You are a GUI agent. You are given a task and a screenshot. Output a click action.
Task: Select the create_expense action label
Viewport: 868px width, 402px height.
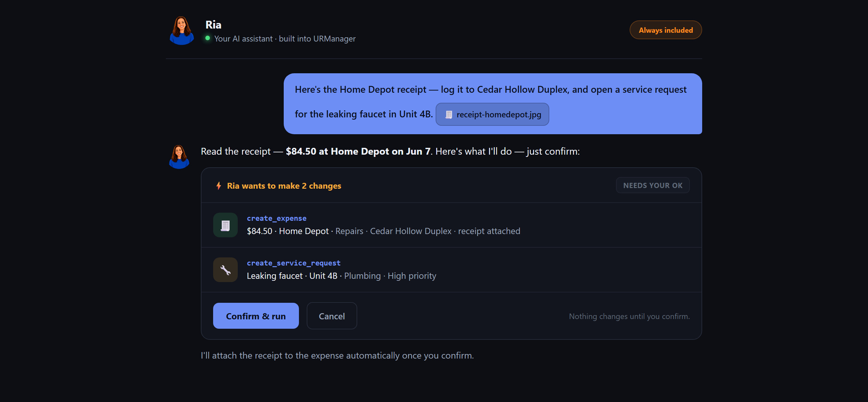pyautogui.click(x=277, y=218)
